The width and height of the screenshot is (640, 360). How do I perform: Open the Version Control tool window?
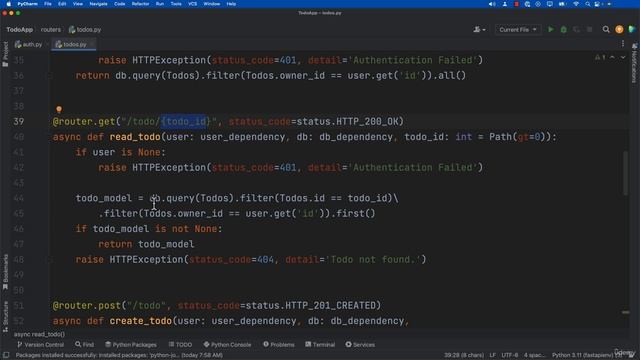pyautogui.click(x=40, y=344)
